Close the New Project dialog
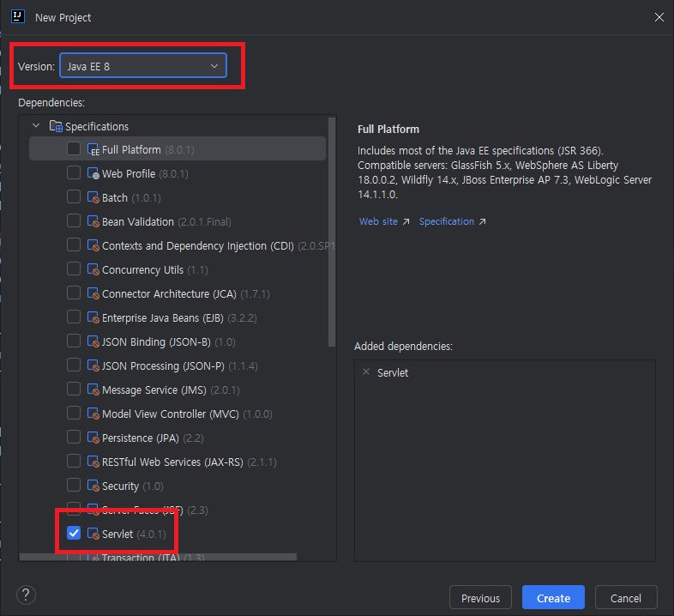 click(x=659, y=17)
